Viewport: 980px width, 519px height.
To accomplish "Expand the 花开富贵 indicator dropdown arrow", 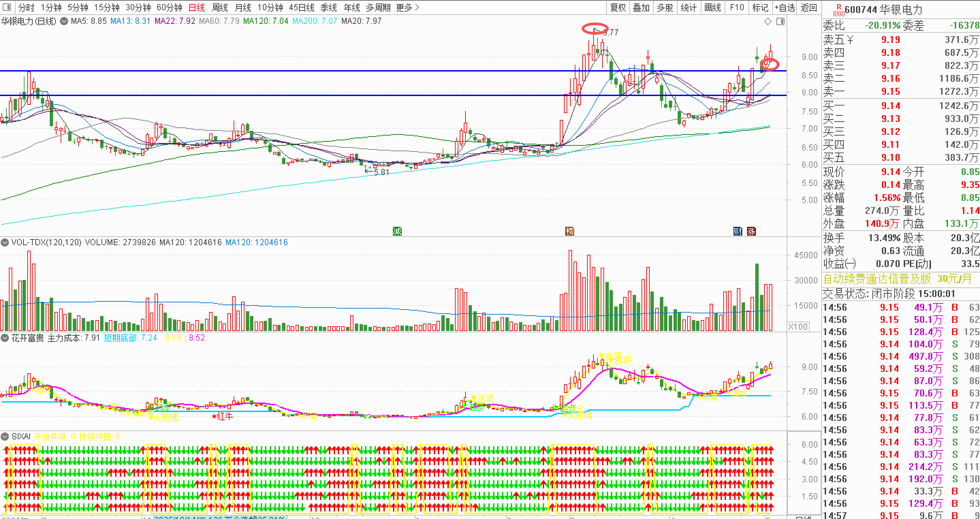I will 5,338.
